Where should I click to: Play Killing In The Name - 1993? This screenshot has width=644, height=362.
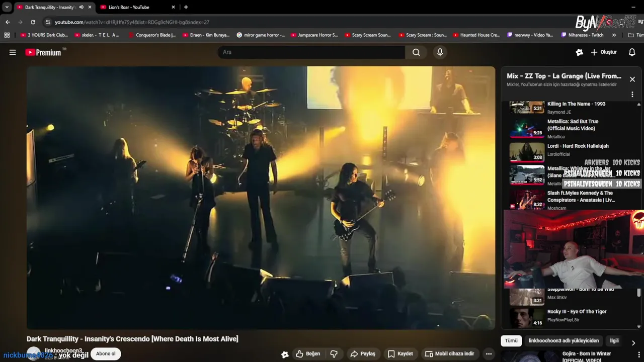pos(571,108)
